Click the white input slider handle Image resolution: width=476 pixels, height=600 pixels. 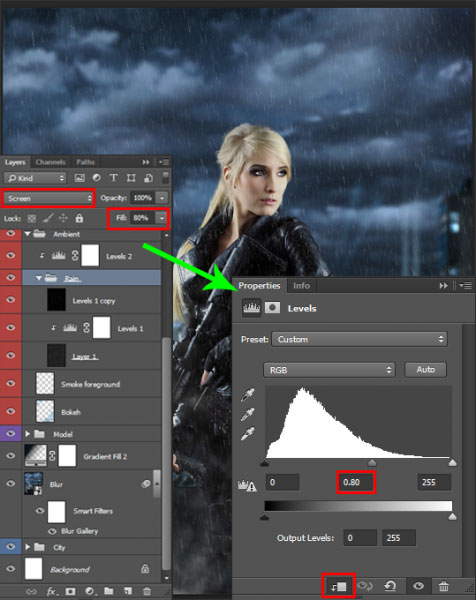click(452, 463)
